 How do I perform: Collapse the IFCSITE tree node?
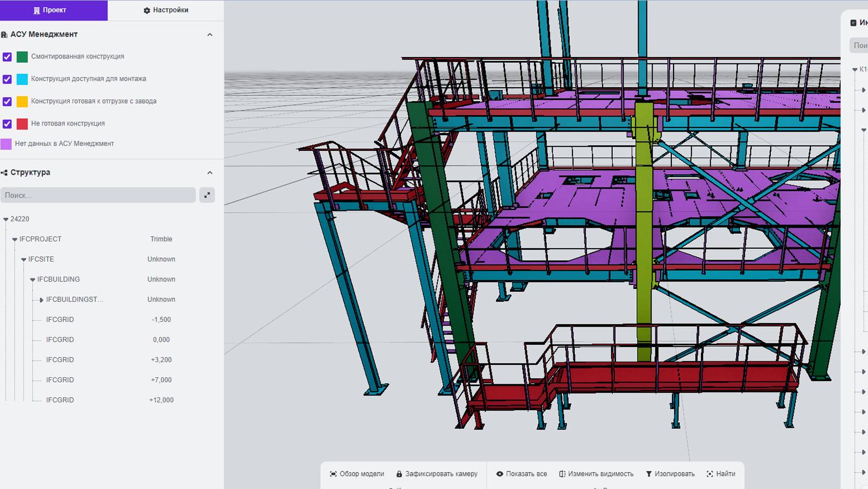(x=24, y=260)
